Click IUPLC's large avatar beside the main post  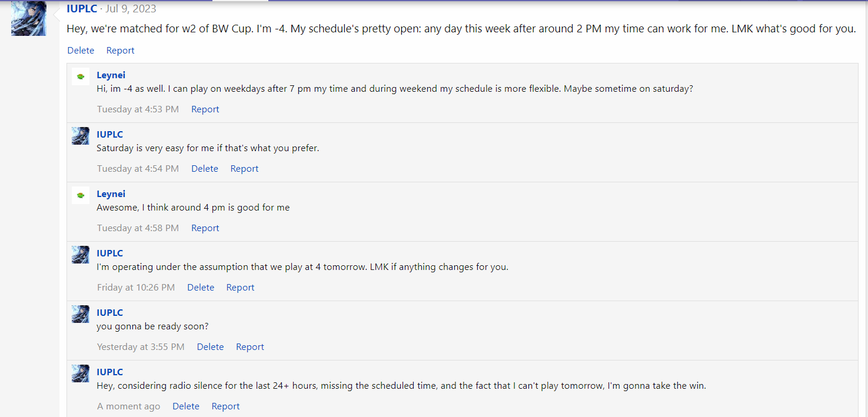[28, 18]
